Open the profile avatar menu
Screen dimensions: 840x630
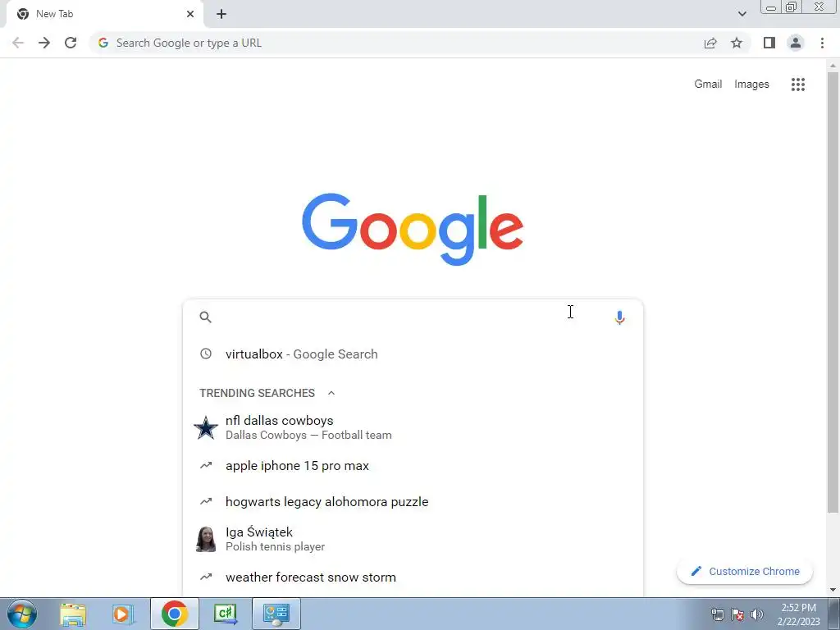click(x=796, y=43)
